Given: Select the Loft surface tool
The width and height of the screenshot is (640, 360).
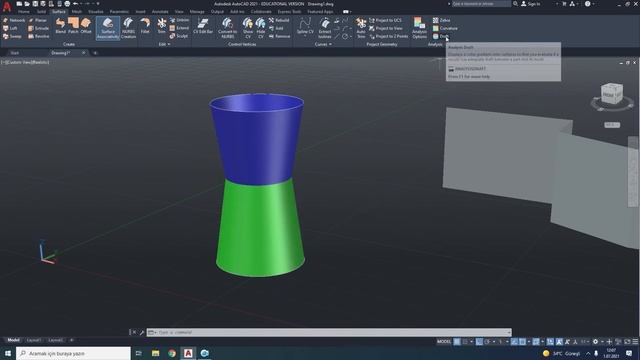Looking at the screenshot, I should tap(10, 28).
